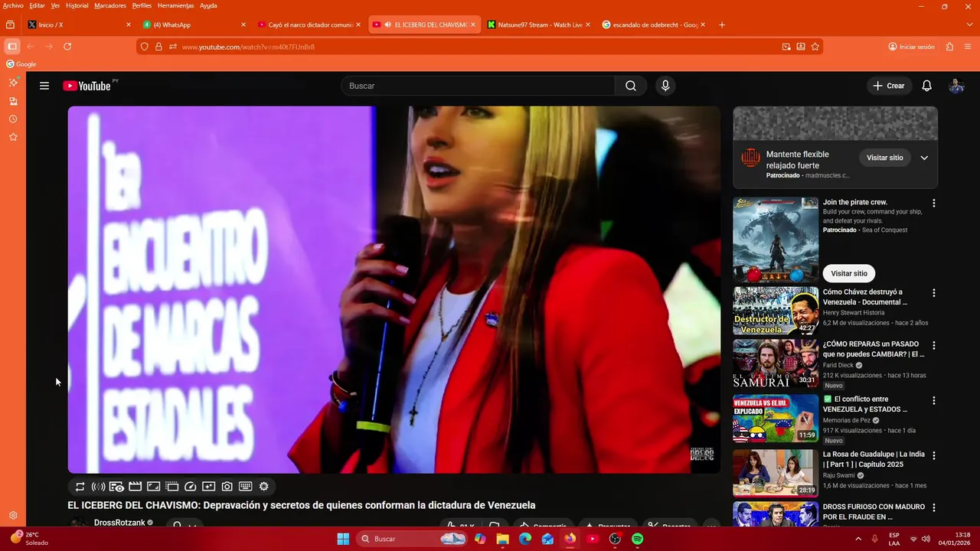
Task: Show hidden system tray icons chevron
Action: (858, 539)
